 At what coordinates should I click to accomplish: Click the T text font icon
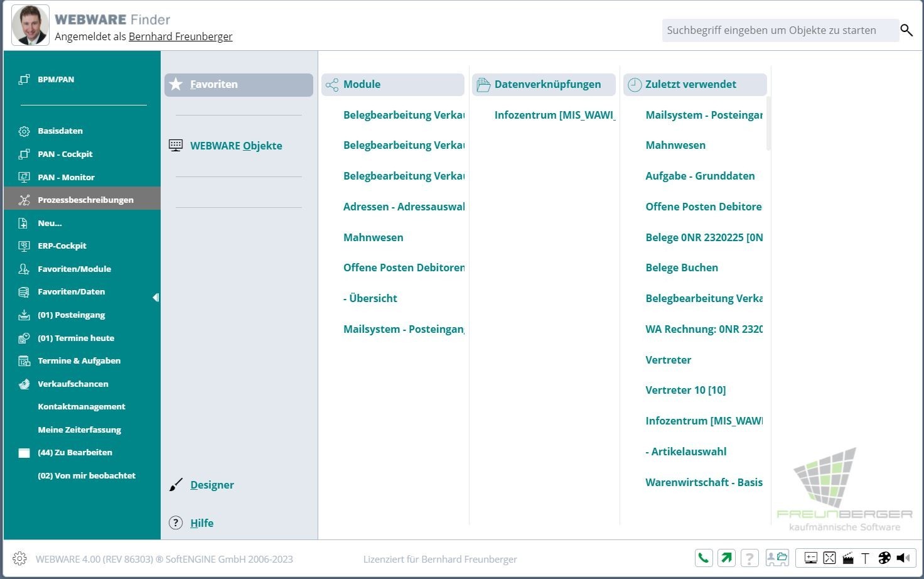pos(865,558)
